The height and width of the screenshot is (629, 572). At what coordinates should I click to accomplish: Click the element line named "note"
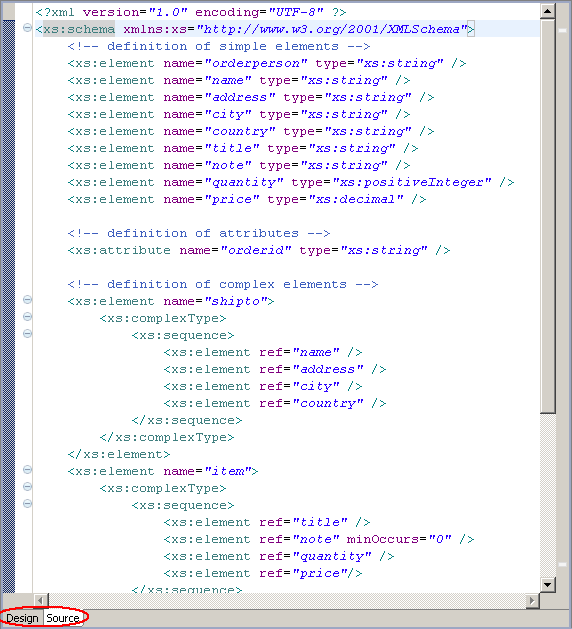(239, 165)
